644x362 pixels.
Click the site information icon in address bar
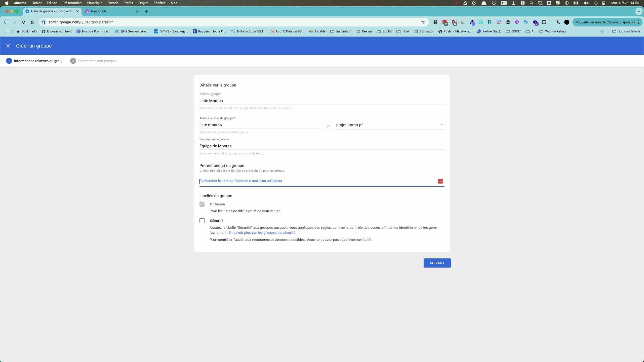(x=44, y=22)
